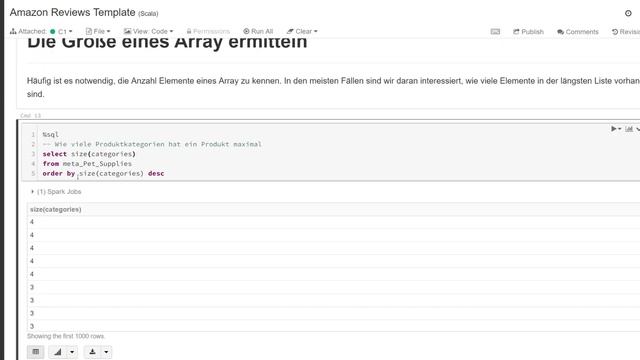The width and height of the screenshot is (640, 360).
Task: Open the Attached C1 cluster dropdown
Action: tap(41, 31)
